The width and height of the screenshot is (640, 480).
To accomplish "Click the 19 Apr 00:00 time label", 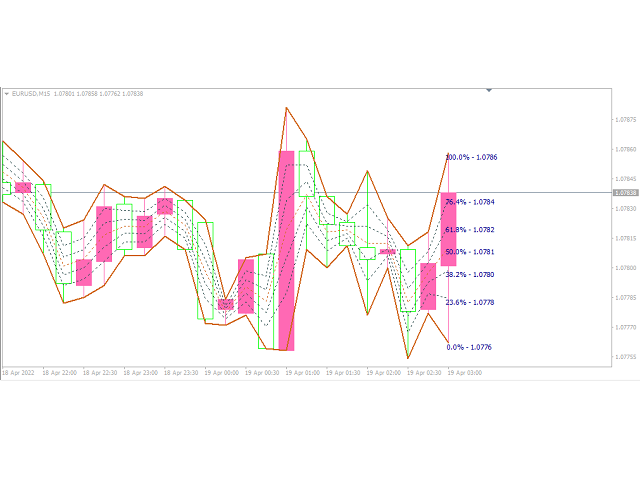I will [x=222, y=373].
